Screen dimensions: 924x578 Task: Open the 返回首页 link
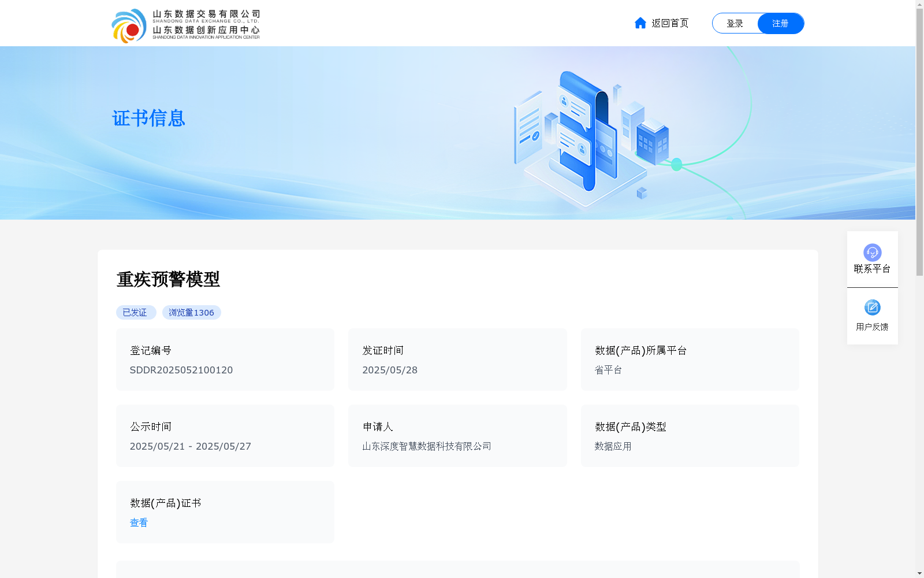pos(670,23)
